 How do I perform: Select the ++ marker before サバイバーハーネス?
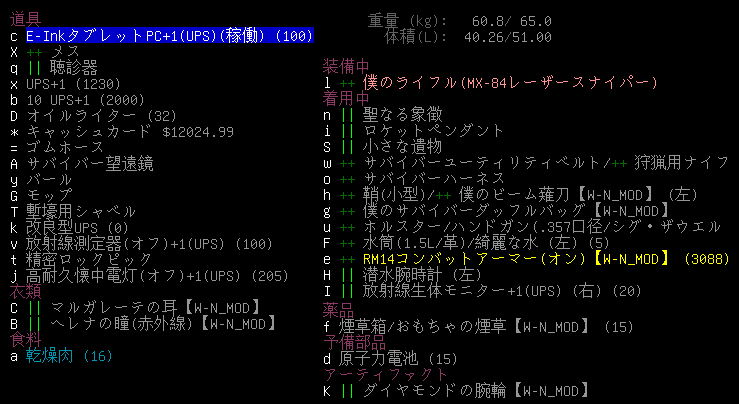click(348, 179)
